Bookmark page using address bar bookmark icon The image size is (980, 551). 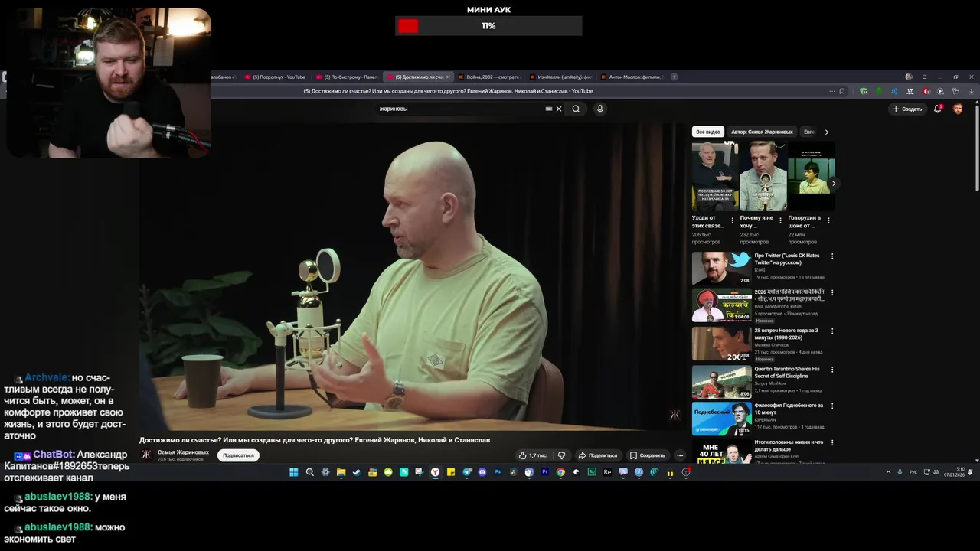click(842, 91)
